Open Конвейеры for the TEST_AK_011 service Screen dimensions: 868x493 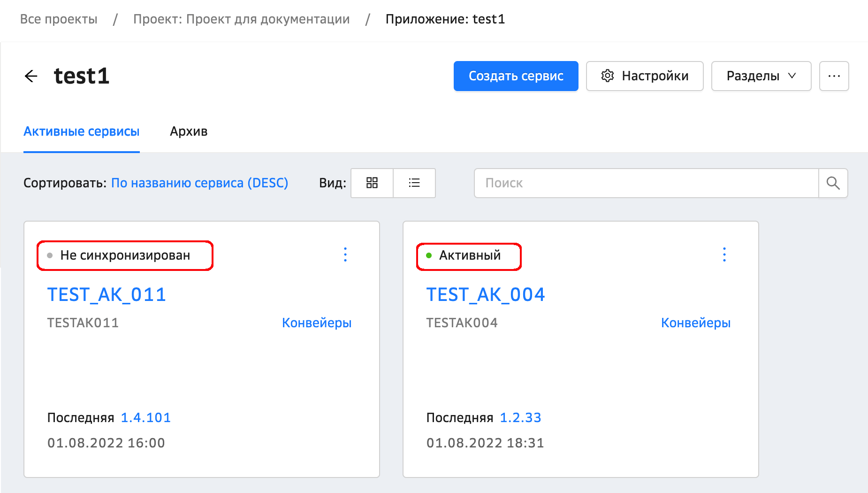(x=317, y=323)
